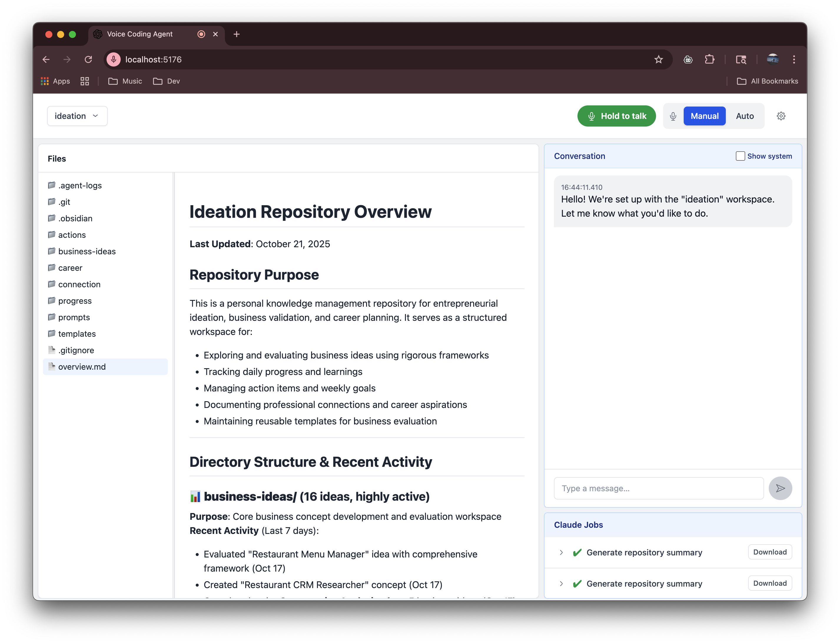The height and width of the screenshot is (644, 840).
Task: Focus the Type a message field
Action: (x=658, y=488)
